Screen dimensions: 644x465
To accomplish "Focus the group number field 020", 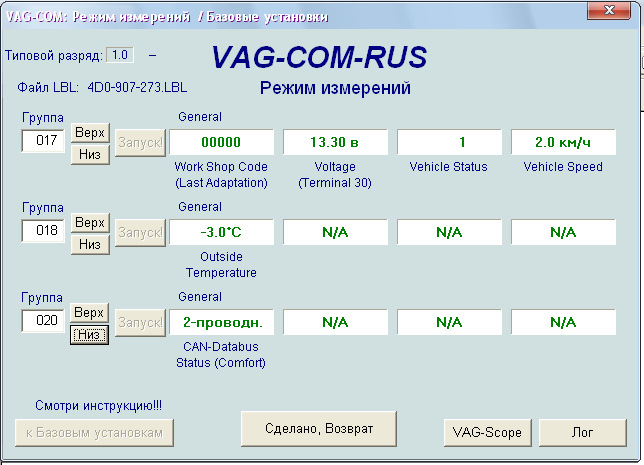I will (43, 320).
